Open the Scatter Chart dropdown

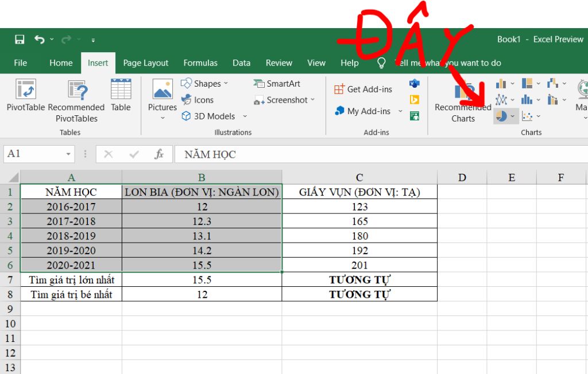click(538, 116)
